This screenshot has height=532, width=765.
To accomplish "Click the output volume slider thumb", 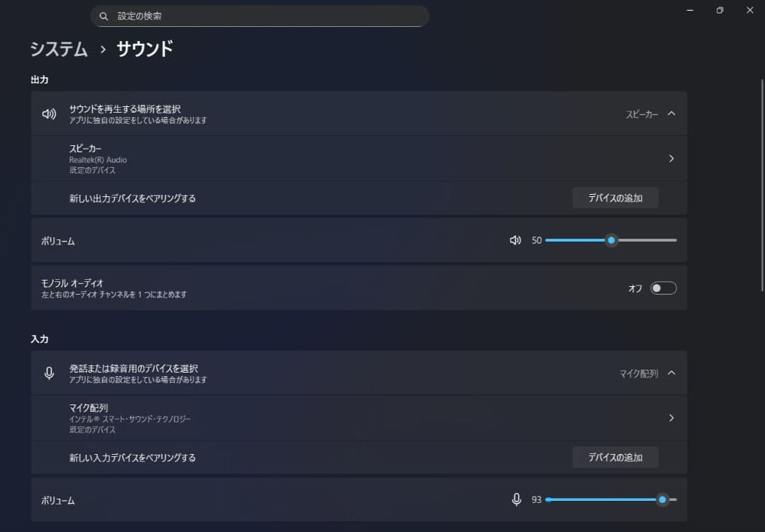I will coord(611,240).
